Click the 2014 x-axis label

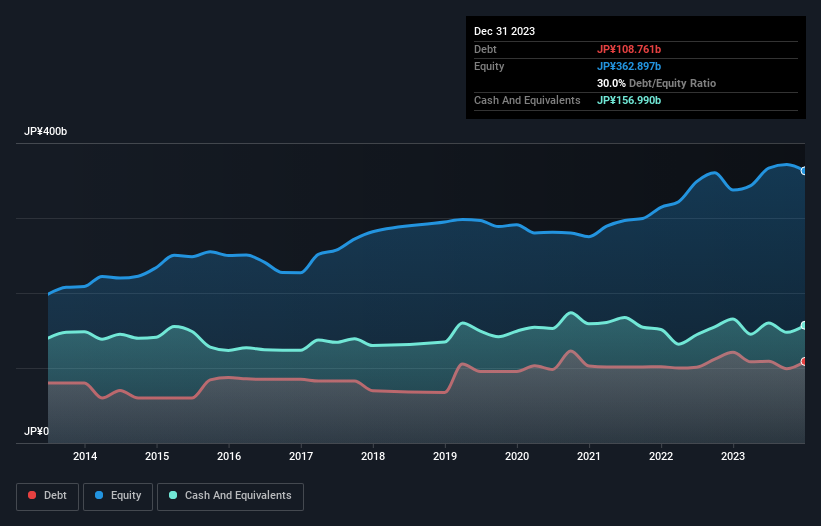(x=85, y=456)
